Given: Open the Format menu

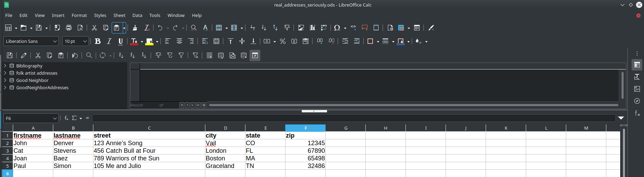Looking at the screenshot, I should tap(79, 15).
